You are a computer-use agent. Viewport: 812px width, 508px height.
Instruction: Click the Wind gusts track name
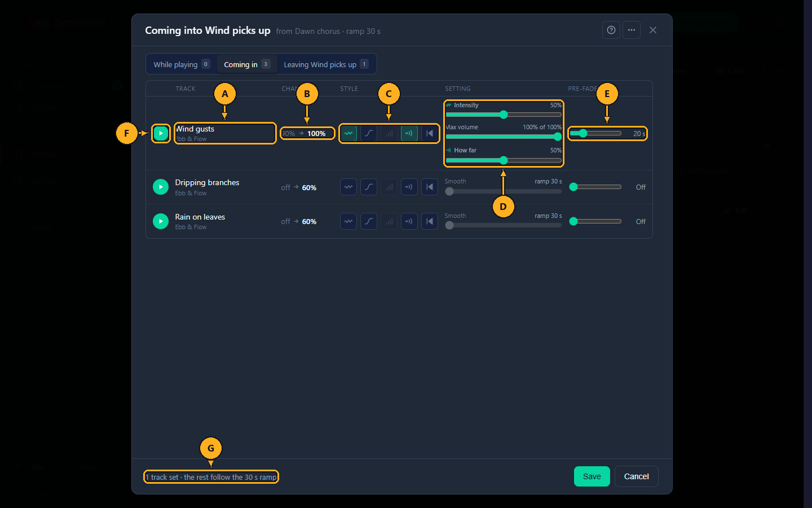click(x=195, y=129)
